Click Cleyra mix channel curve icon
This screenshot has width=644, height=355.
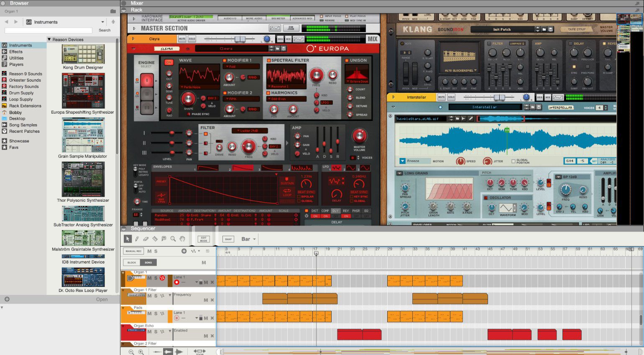(x=299, y=39)
